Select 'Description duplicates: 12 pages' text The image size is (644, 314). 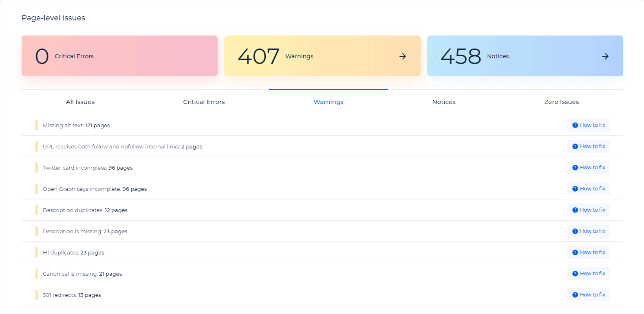point(85,210)
